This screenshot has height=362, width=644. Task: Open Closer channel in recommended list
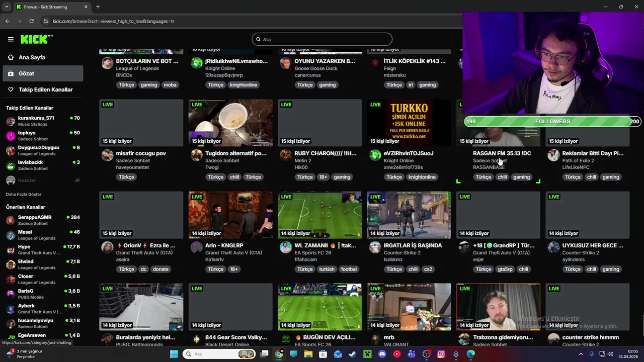[43, 280]
